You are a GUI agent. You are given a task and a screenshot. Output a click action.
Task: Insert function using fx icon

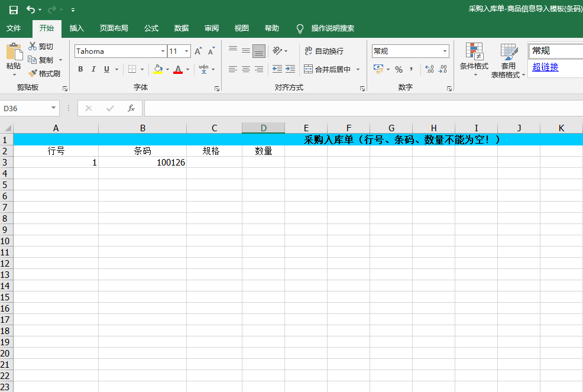pos(131,108)
